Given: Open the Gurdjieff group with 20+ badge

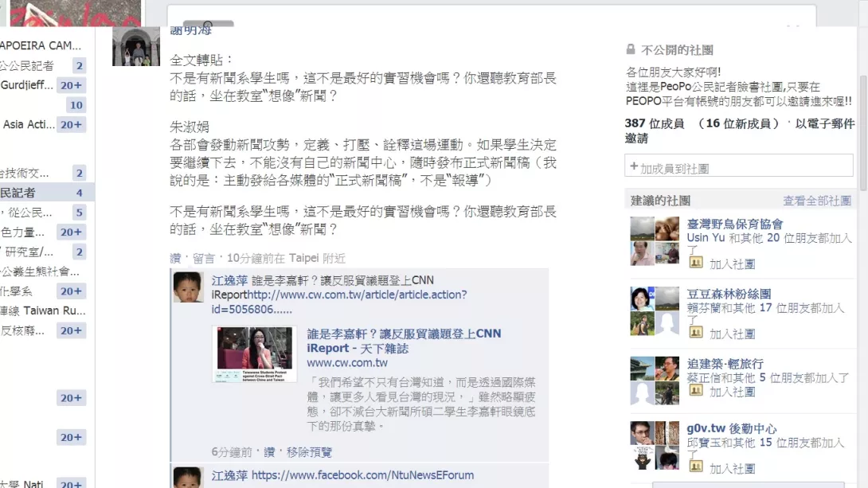Looking at the screenshot, I should click(x=43, y=85).
